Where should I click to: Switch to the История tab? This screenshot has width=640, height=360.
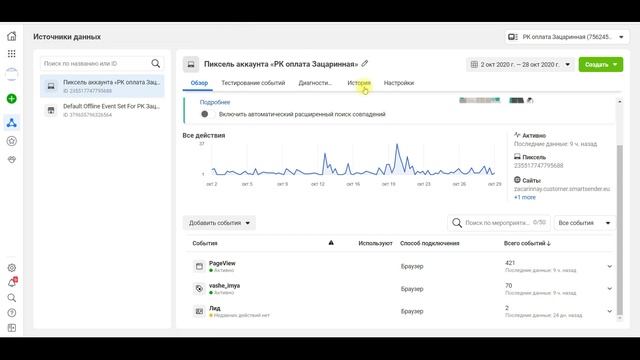pyautogui.click(x=359, y=83)
